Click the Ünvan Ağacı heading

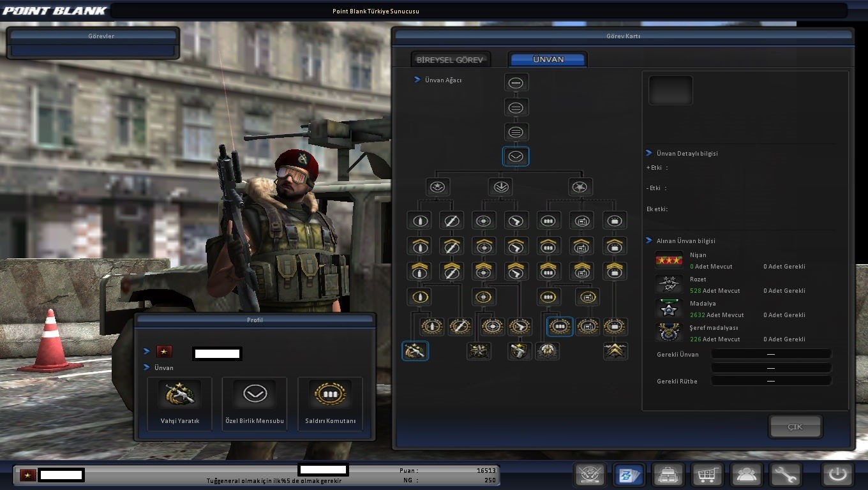443,80
